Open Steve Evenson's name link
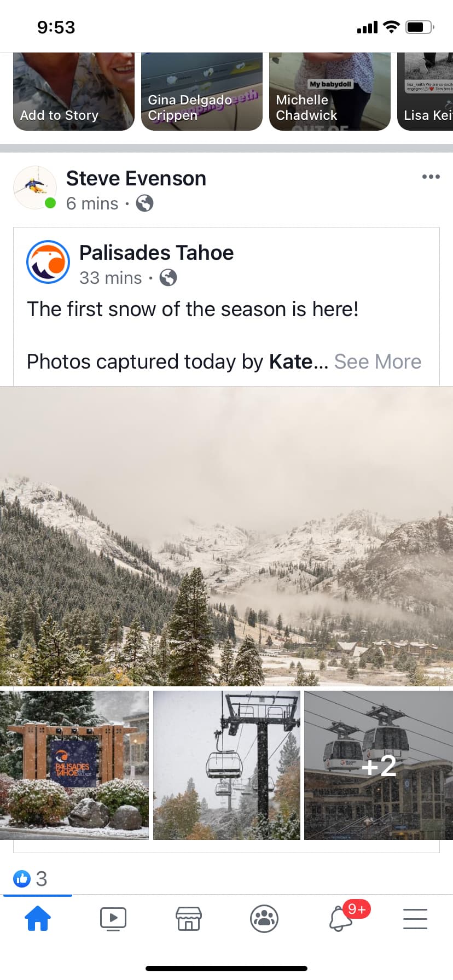 [x=136, y=178]
